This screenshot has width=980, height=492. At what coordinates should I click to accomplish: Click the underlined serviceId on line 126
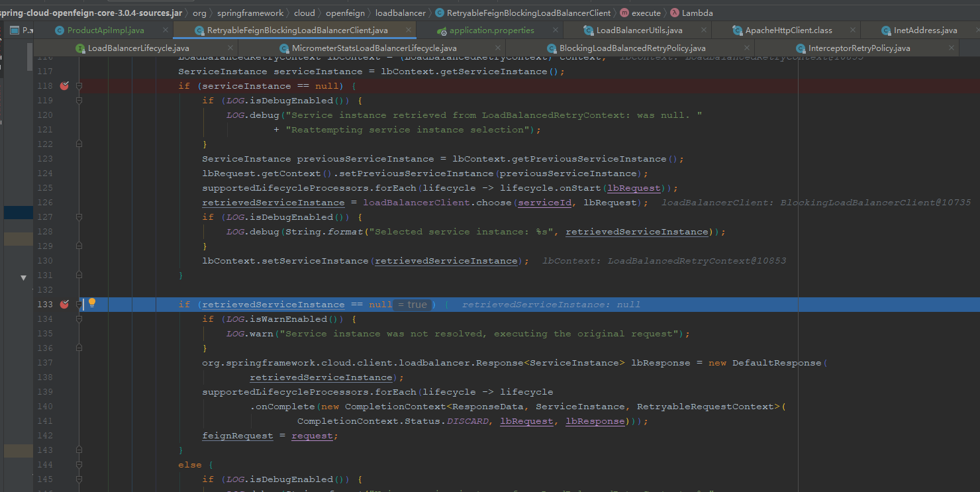click(544, 202)
